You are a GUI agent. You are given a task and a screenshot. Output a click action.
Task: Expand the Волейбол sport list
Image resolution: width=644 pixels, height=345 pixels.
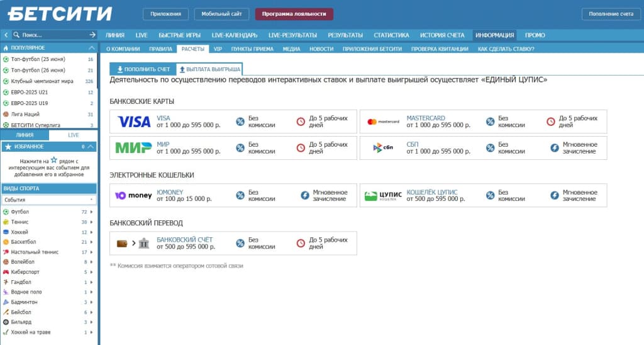point(91,262)
